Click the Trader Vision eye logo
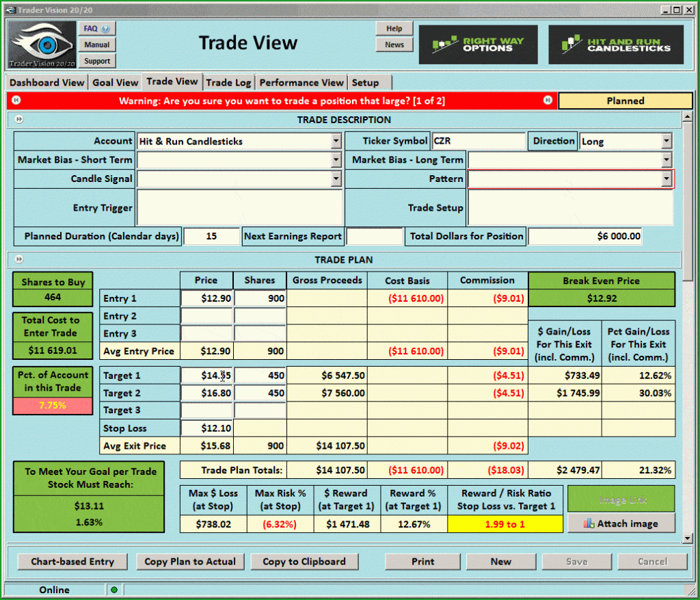Image resolution: width=700 pixels, height=600 pixels. coord(42,45)
